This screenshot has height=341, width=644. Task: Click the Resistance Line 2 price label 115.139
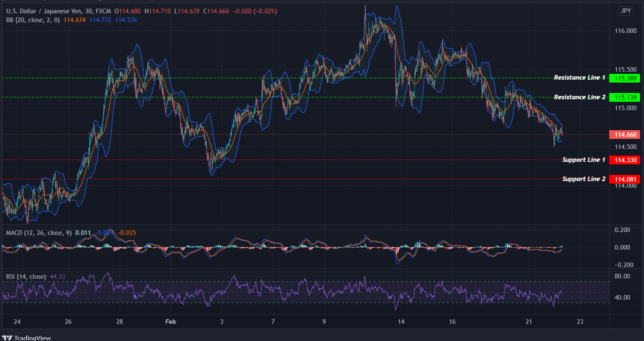(625, 97)
